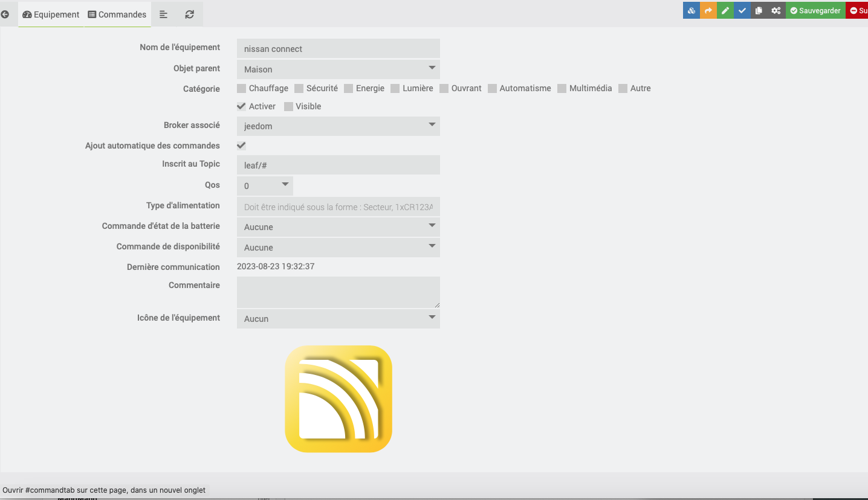Click the Nom de l'équipement field
The height and width of the screenshot is (500, 868).
point(338,48)
